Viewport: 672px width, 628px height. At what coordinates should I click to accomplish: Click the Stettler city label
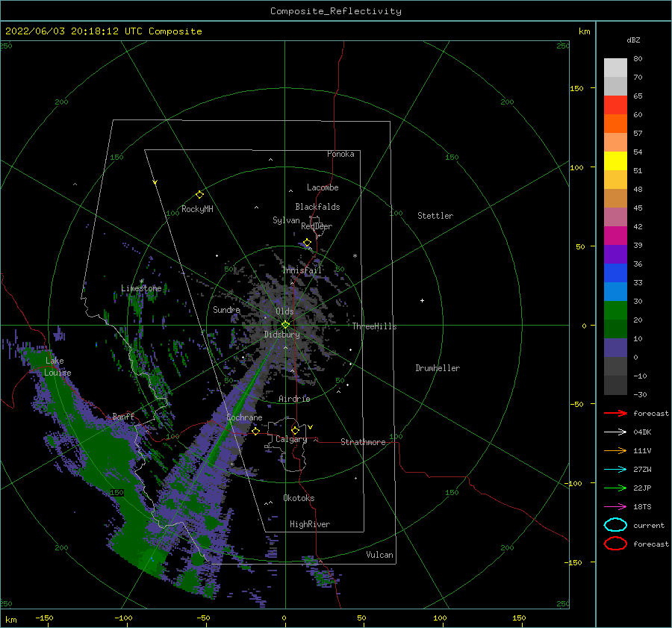click(x=435, y=216)
